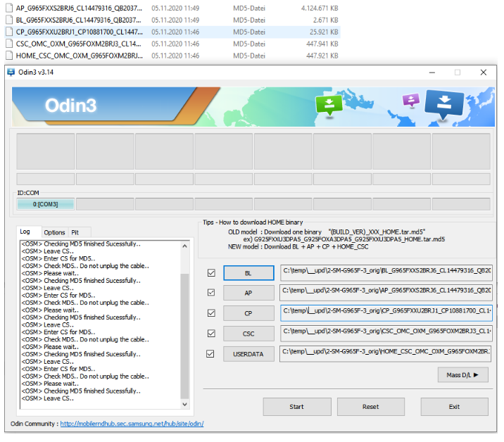Select the HOME_CSC_OMC_OXM file name

coord(80,56)
